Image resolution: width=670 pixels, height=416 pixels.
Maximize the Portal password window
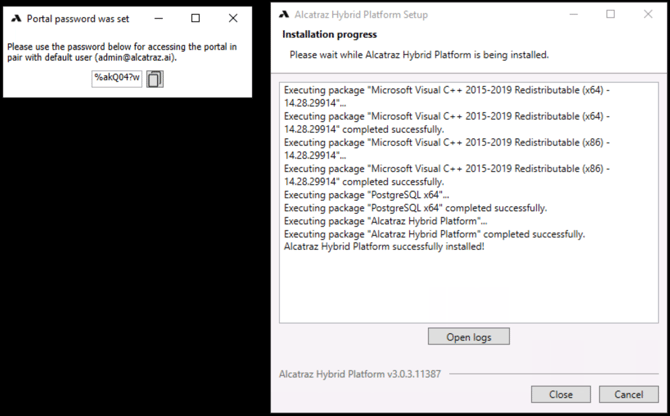point(195,18)
